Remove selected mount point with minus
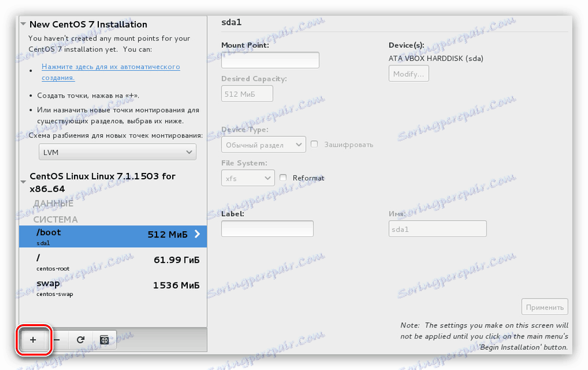The width and height of the screenshot is (588, 370). click(x=57, y=340)
